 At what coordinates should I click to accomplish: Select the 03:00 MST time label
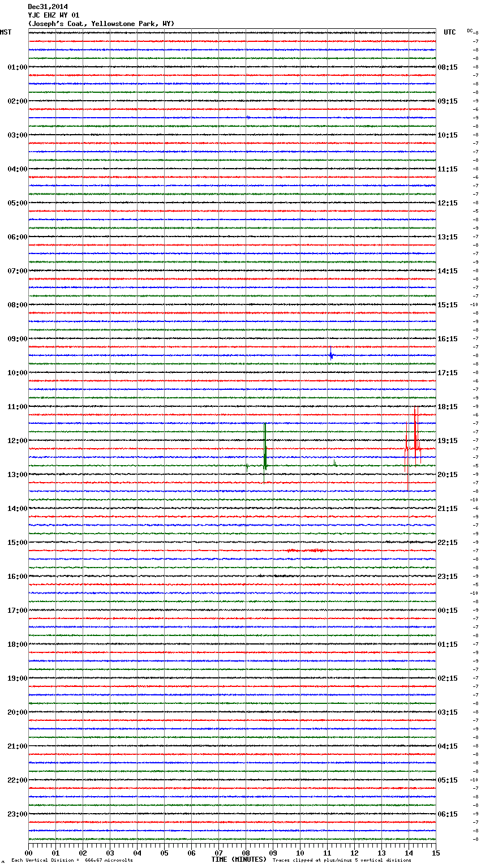click(18, 135)
